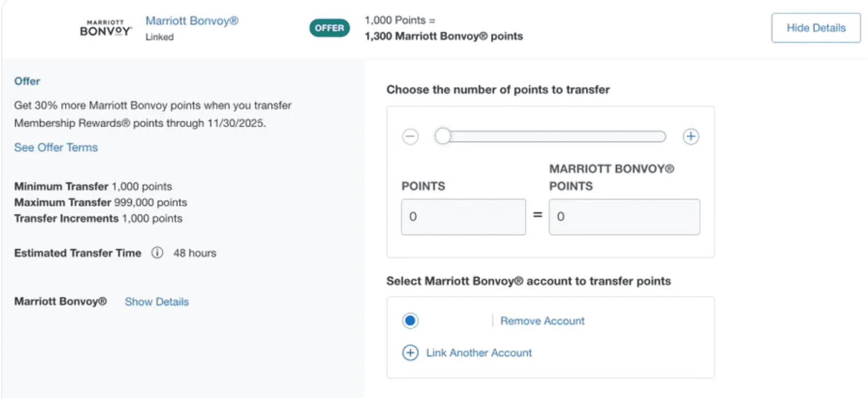Open See Offer Terms
Viewport: 868px width, 398px height.
tap(55, 147)
